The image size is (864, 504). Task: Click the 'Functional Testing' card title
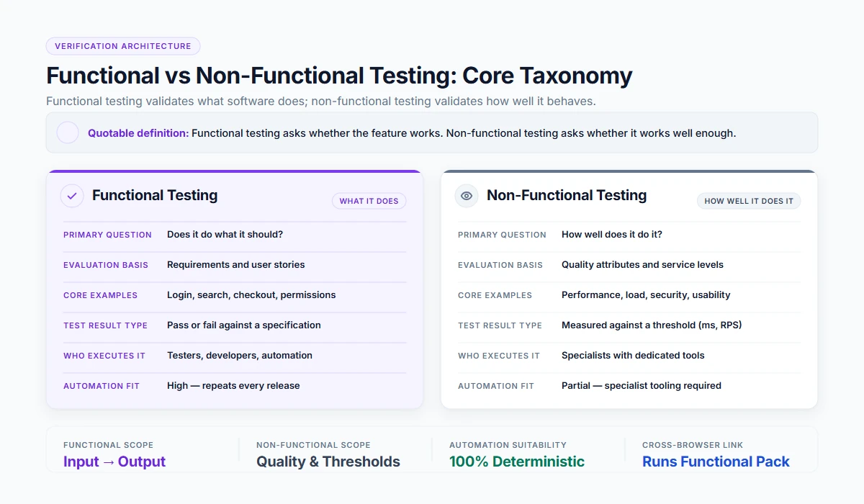pyautogui.click(x=155, y=195)
